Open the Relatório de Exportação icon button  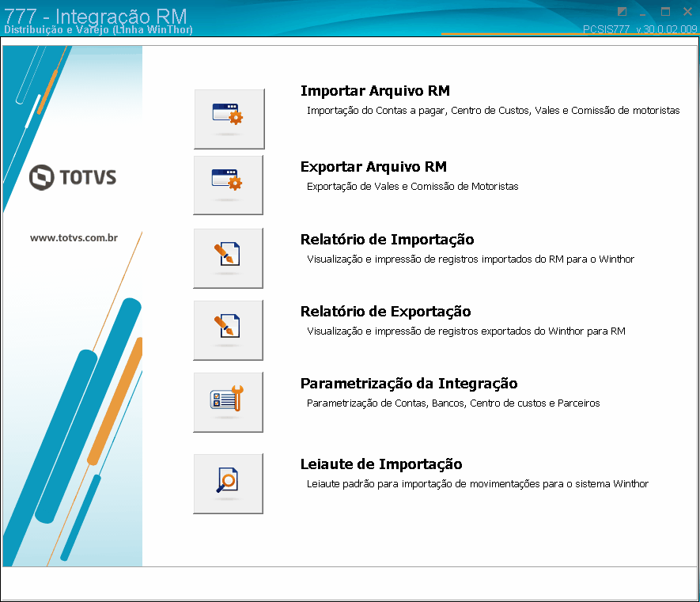[228, 330]
